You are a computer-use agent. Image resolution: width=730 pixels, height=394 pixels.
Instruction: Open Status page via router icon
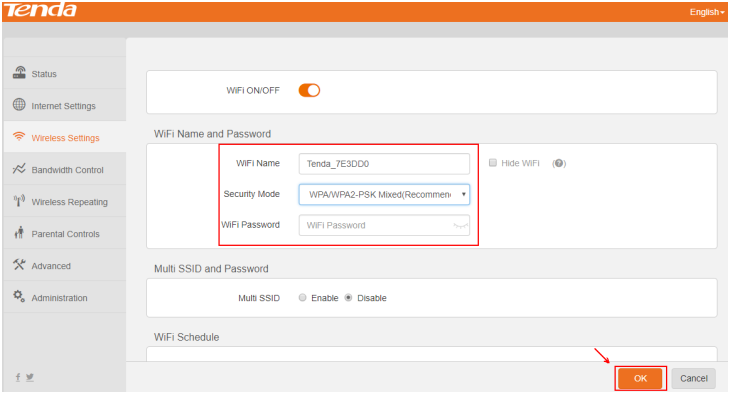[x=19, y=73]
